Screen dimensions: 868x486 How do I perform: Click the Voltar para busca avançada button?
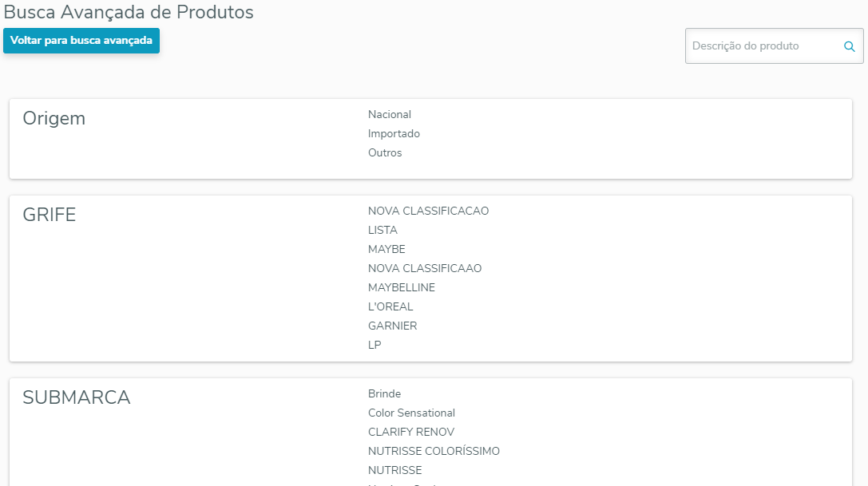point(81,41)
